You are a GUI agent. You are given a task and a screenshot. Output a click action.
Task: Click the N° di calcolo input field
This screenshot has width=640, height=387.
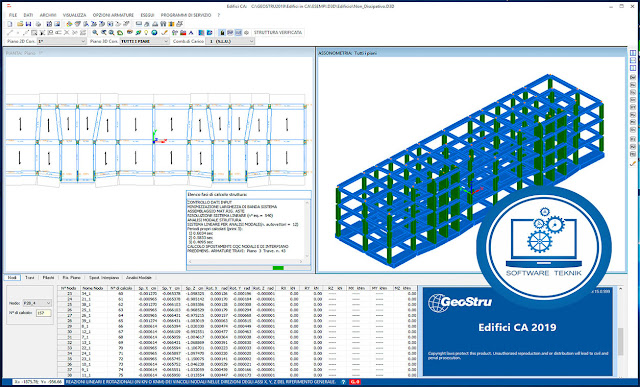tap(44, 313)
